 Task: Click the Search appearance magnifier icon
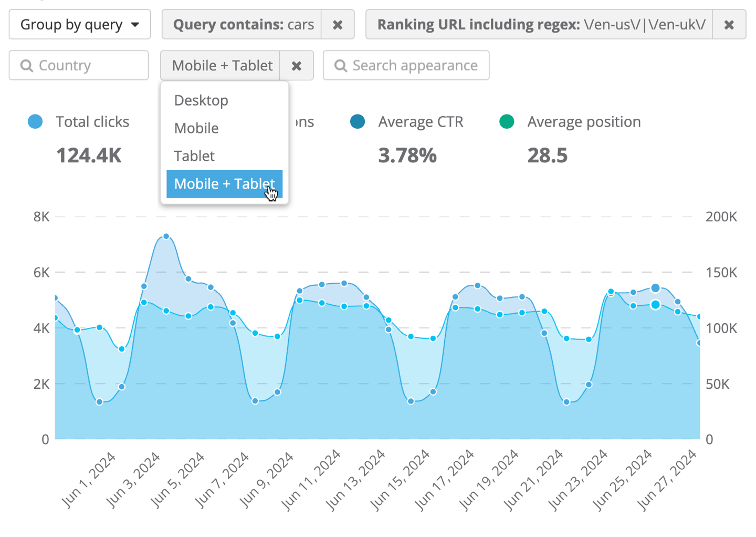[341, 66]
